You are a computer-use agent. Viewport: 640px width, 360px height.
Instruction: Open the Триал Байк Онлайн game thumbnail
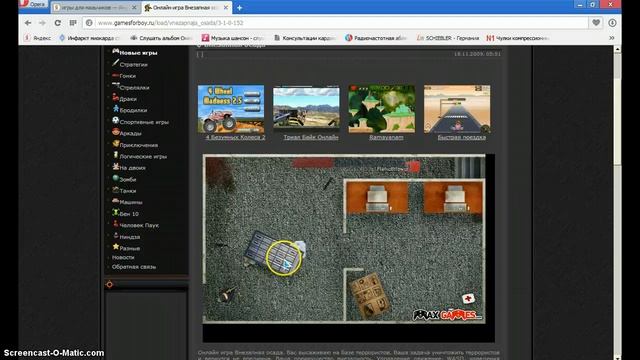pos(306,109)
